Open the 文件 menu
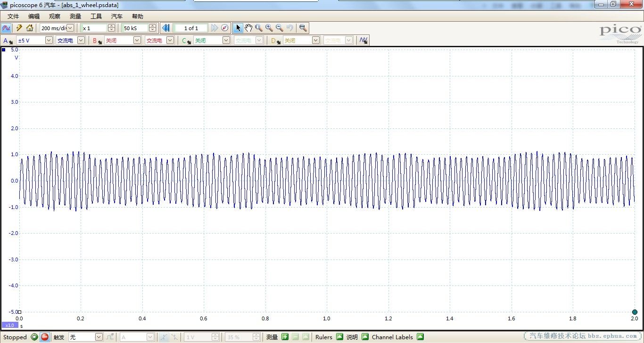Viewport: 644px width, 343px height. (x=13, y=16)
